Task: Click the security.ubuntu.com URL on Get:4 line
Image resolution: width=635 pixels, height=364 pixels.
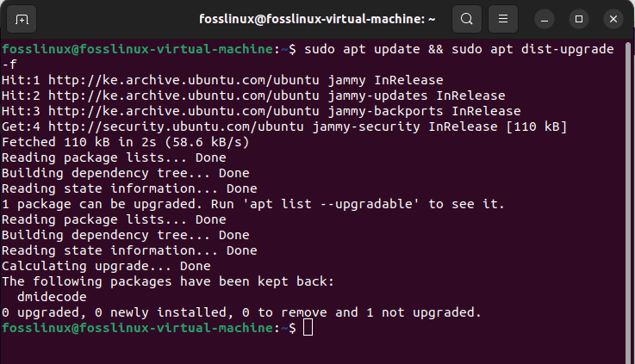Action: (x=176, y=126)
